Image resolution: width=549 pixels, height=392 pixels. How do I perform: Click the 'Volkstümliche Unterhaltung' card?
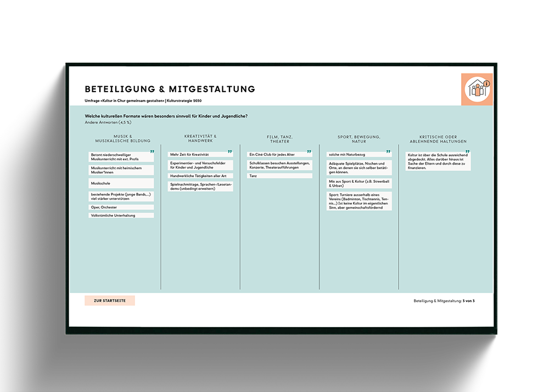pyautogui.click(x=121, y=216)
